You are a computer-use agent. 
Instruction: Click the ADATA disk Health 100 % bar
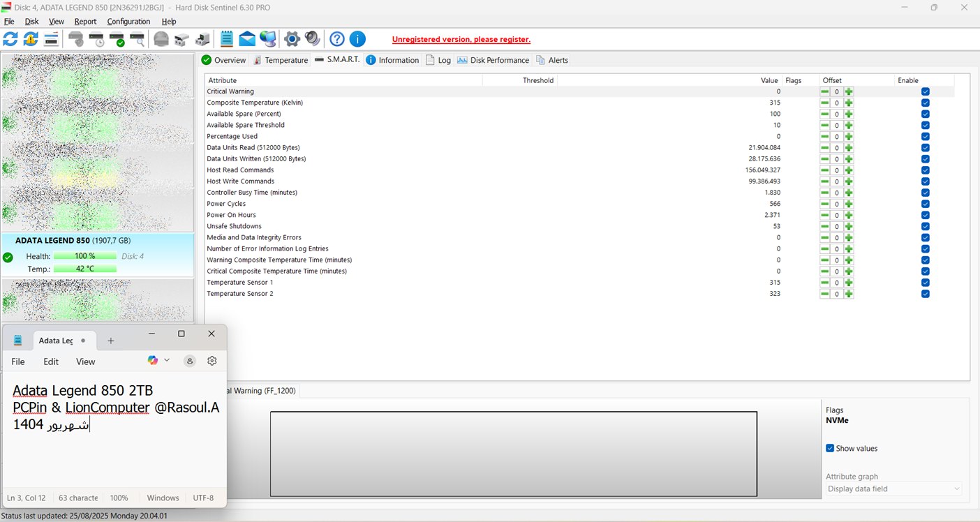(85, 256)
